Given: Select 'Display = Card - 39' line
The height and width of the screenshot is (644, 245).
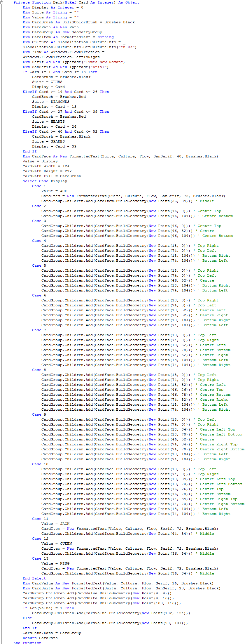Looking at the screenshot, I should (x=54, y=146).
